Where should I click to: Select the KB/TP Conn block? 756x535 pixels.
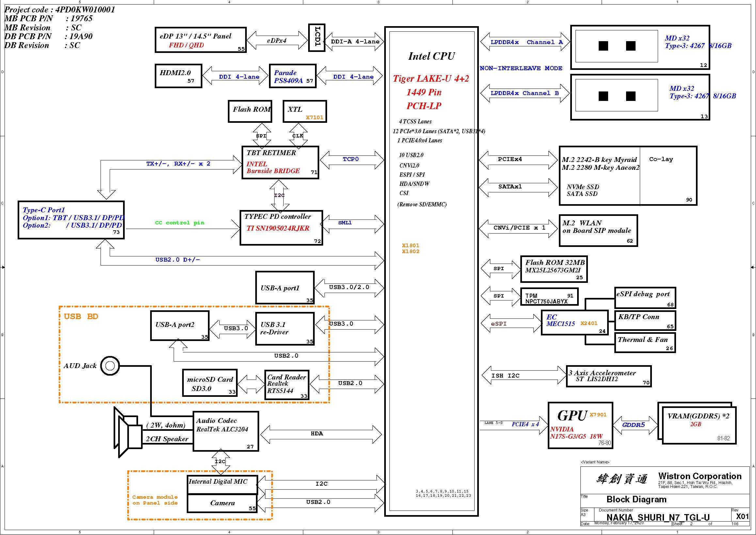click(645, 320)
